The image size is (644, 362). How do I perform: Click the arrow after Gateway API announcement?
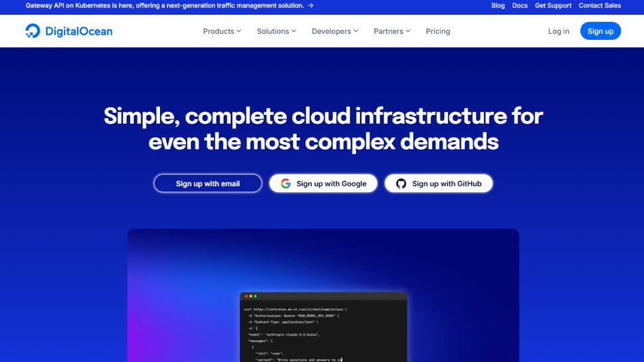311,6
